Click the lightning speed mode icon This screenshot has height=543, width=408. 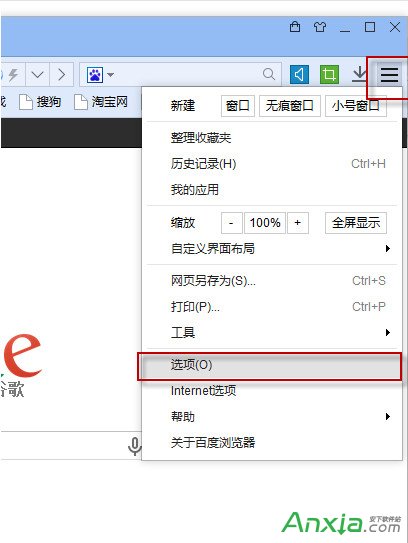13,74
